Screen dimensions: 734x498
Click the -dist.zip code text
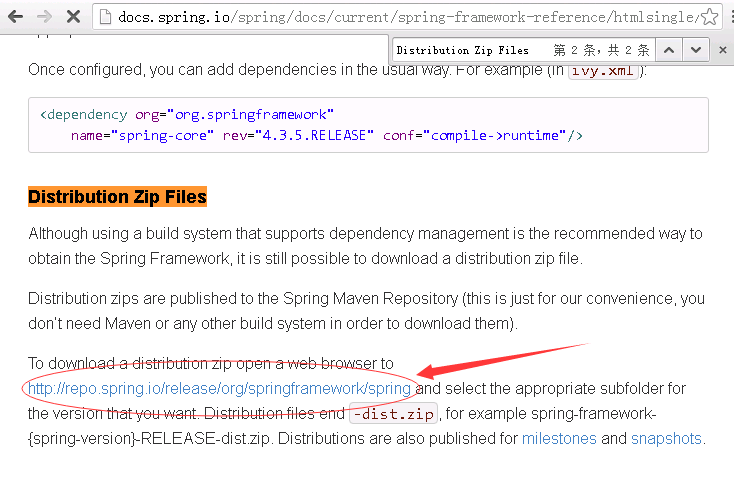(393, 414)
